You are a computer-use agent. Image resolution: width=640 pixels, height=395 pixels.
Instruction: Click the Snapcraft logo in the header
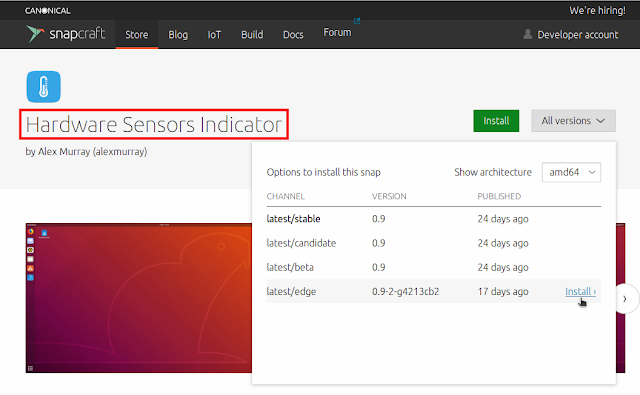(66, 34)
